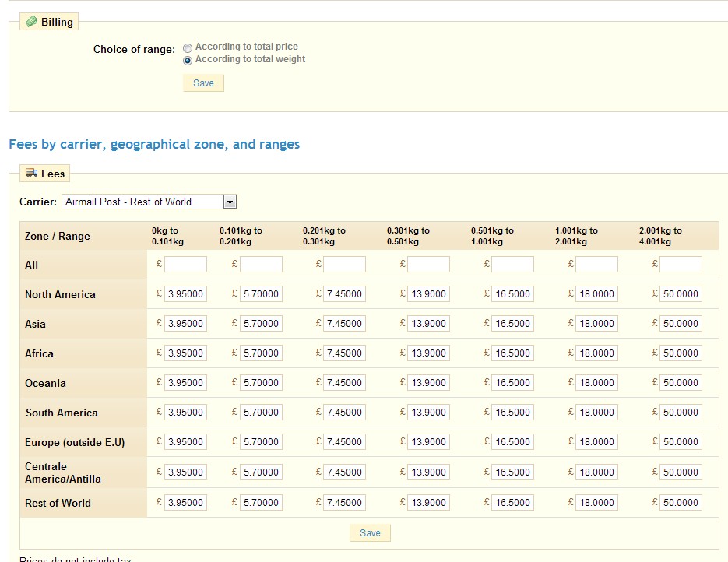Screen dimensions: 728x562
Task: Click the Save button under Billing
Action: click(x=203, y=83)
